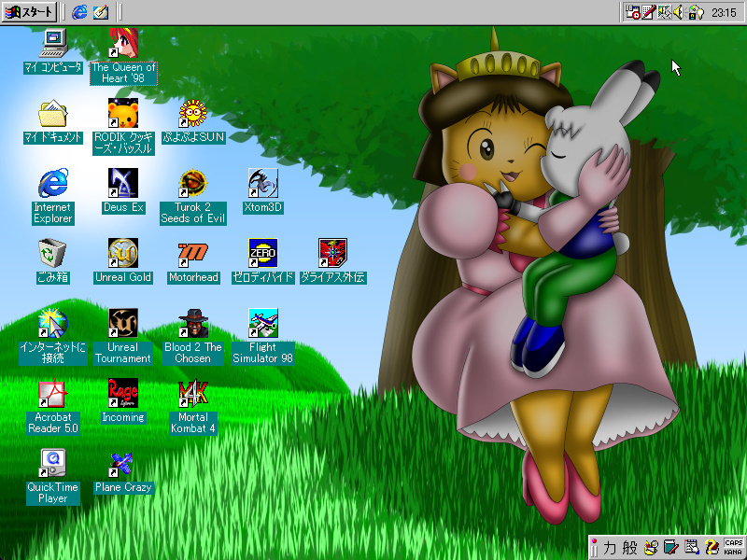The image size is (747, 560).
Task: Click the speaker volume icon in tray
Action: pyautogui.click(x=680, y=12)
